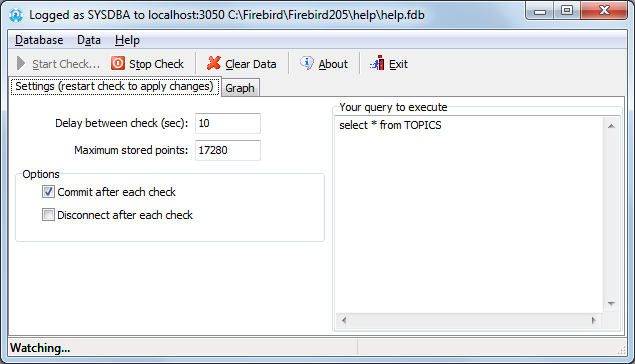The image size is (635, 364).
Task: Switch to the Graph tab
Action: [240, 88]
